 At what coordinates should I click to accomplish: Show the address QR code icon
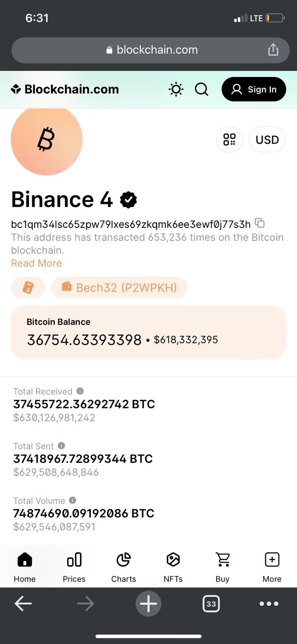click(230, 139)
